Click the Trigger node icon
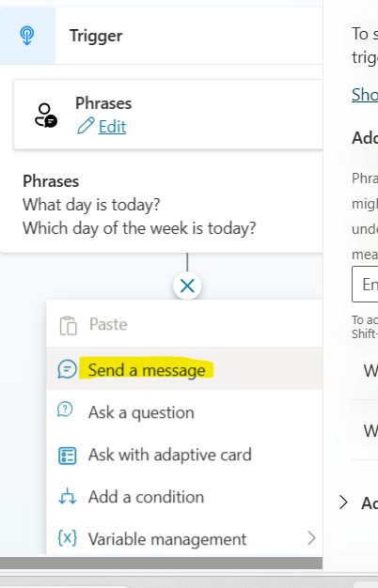Screen dimensions: 378x588 click(26, 36)
